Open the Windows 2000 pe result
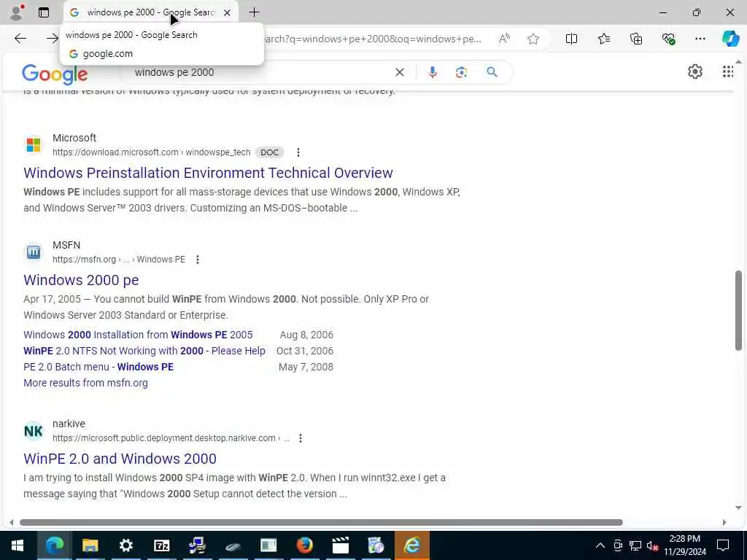 (81, 280)
